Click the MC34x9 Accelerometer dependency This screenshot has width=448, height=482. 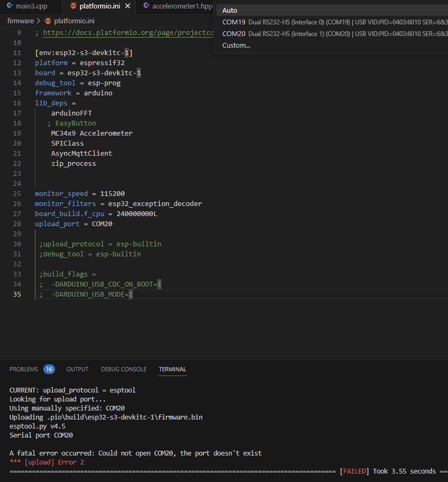click(92, 133)
